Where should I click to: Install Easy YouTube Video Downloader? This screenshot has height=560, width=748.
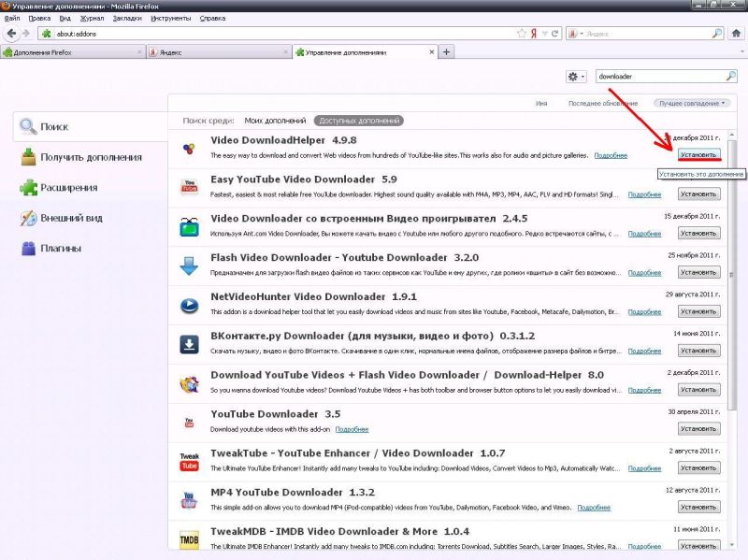pyautogui.click(x=698, y=194)
